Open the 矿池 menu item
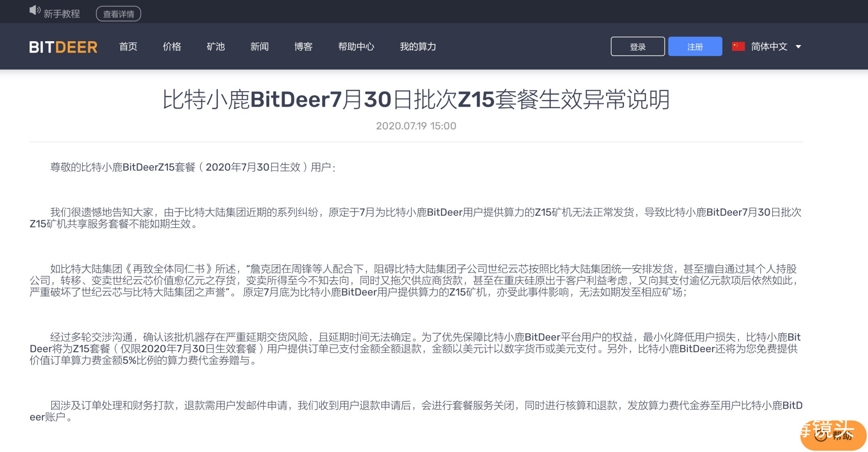The height and width of the screenshot is (452, 868). 216,46
